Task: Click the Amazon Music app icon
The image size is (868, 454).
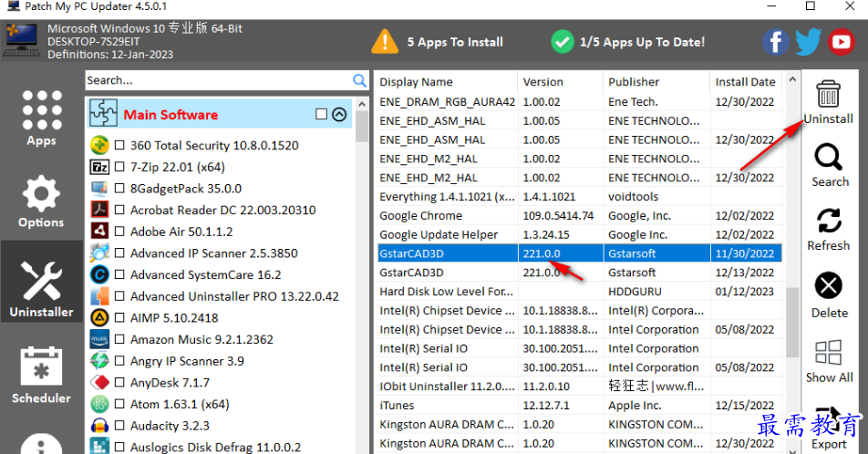Action: point(99,339)
